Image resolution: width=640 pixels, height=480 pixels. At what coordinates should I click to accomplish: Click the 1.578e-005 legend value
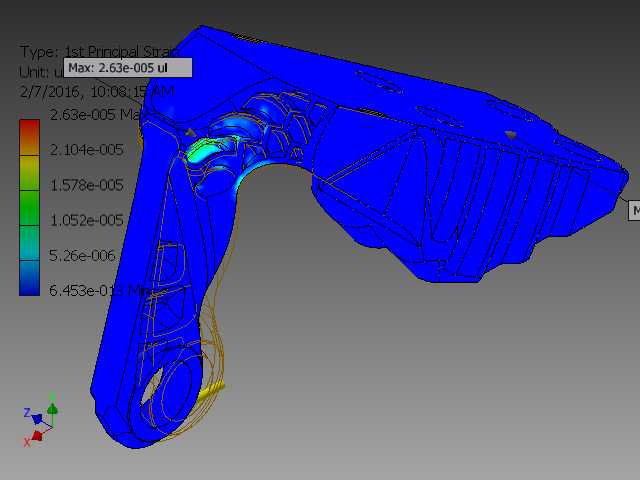[86, 185]
